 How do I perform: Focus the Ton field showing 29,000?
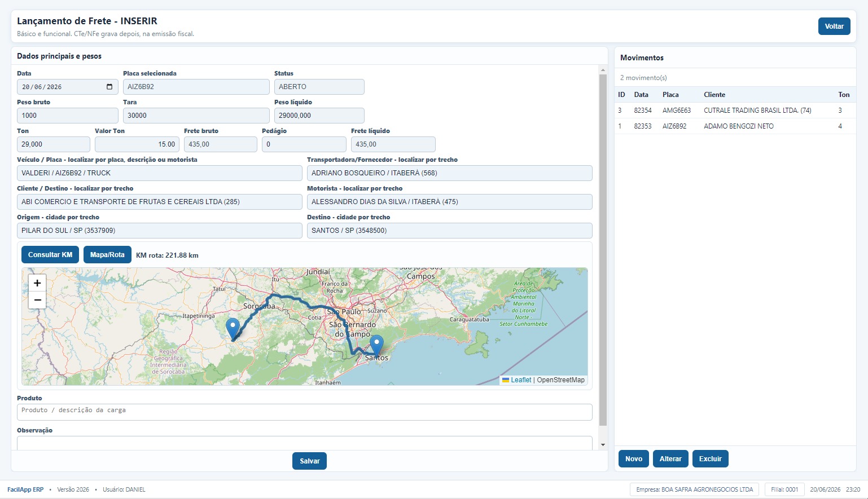(x=54, y=144)
